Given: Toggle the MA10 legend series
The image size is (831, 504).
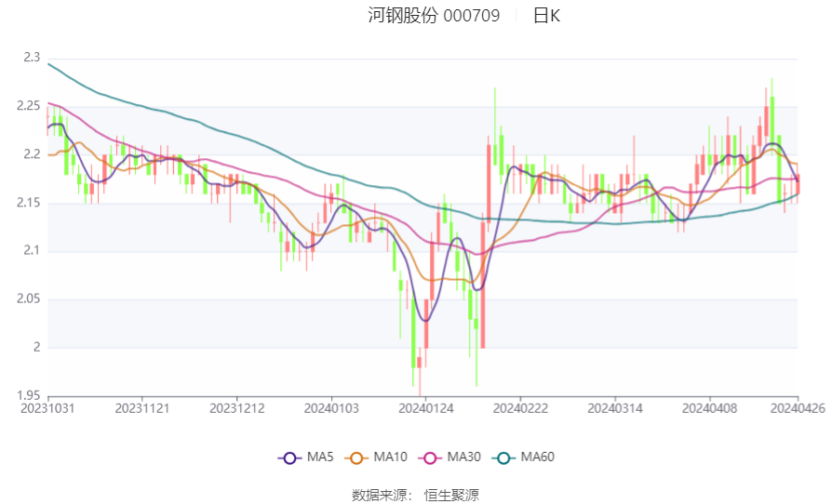Looking at the screenshot, I should point(376,458).
